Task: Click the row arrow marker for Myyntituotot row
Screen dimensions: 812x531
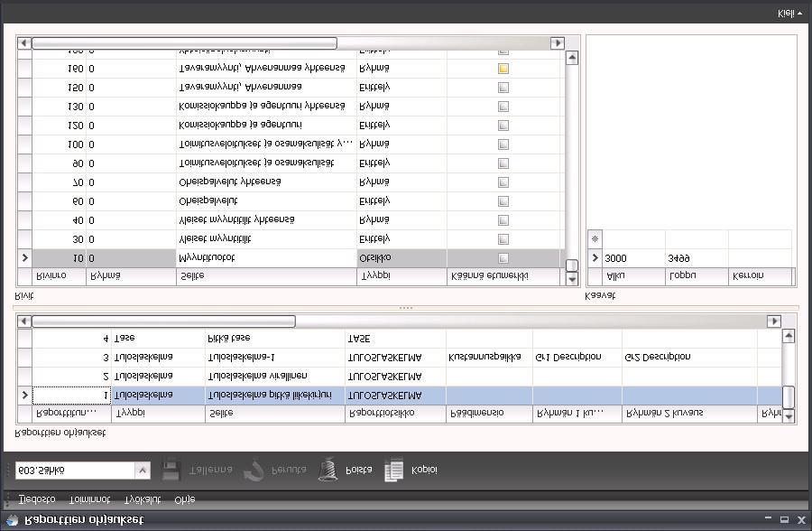Action: (25, 257)
